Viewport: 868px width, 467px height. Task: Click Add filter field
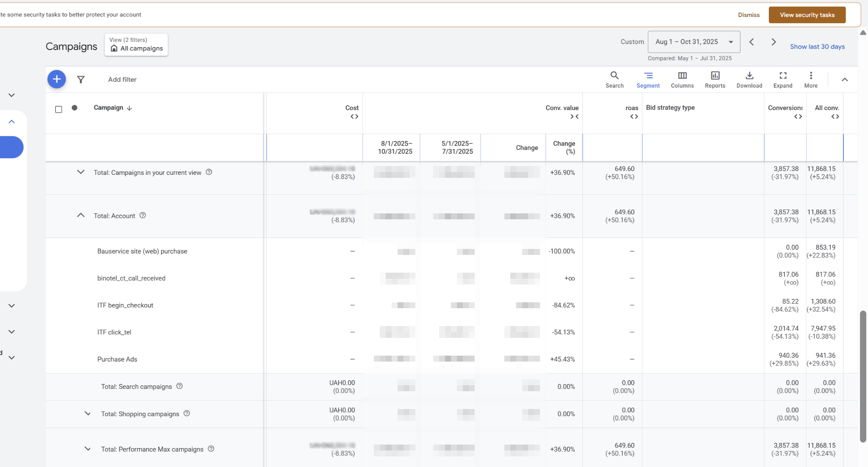(122, 80)
